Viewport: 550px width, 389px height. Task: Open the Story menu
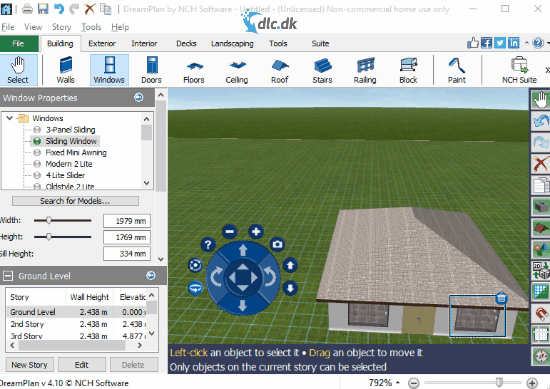(x=61, y=27)
